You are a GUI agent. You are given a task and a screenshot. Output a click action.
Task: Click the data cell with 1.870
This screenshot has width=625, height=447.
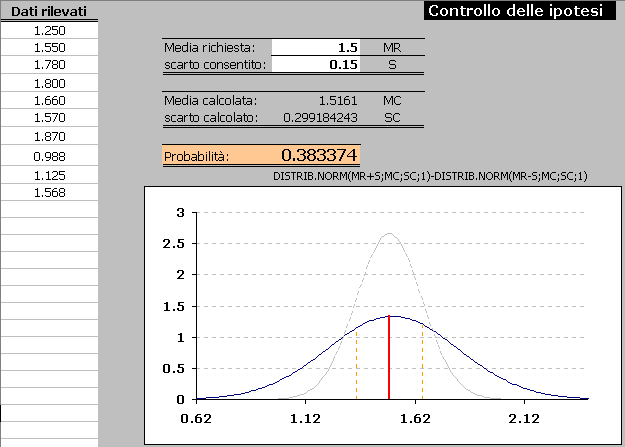click(x=49, y=136)
